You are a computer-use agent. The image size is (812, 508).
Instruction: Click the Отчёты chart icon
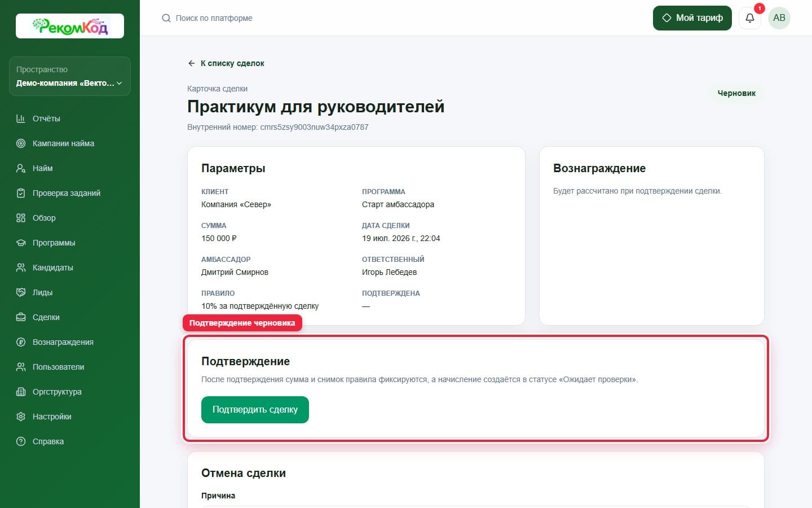click(21, 119)
